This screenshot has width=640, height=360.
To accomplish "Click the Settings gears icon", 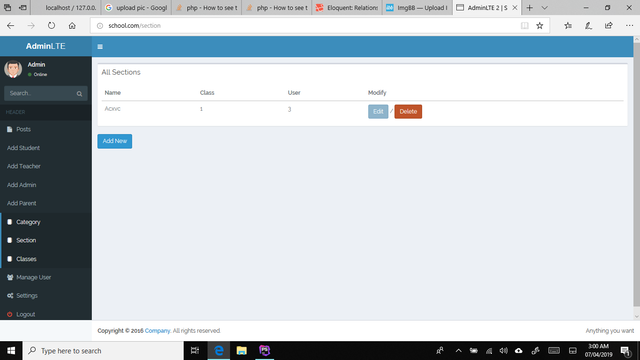I will [x=10, y=296].
